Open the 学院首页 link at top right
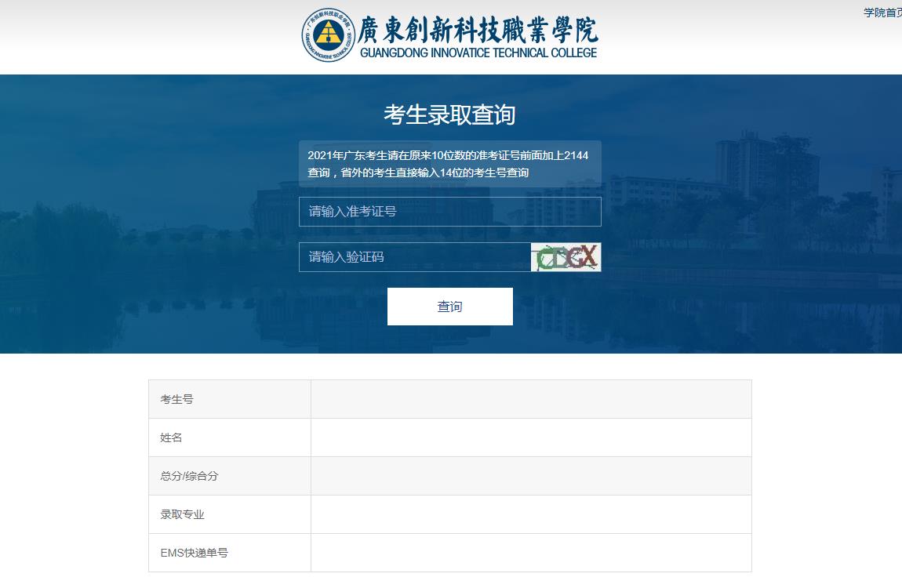902x588 pixels. coord(882,13)
